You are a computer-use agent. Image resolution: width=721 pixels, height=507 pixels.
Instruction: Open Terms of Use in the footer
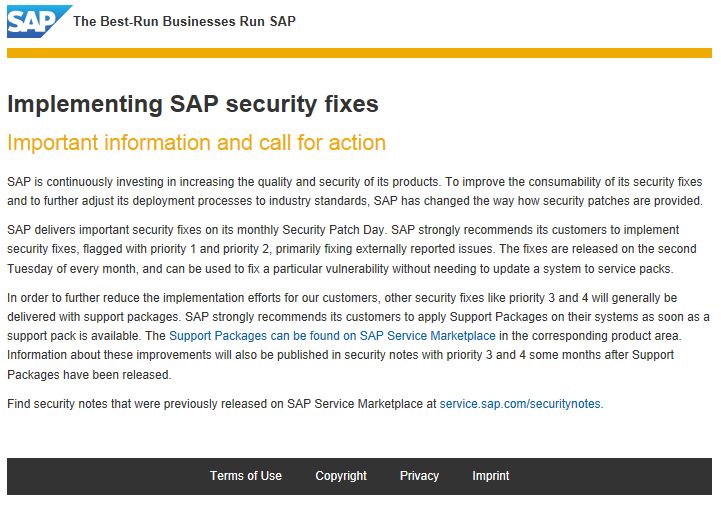coord(246,476)
